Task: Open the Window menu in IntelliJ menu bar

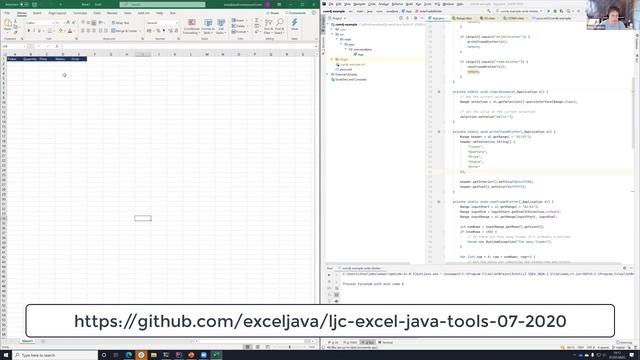Action: point(448,4)
